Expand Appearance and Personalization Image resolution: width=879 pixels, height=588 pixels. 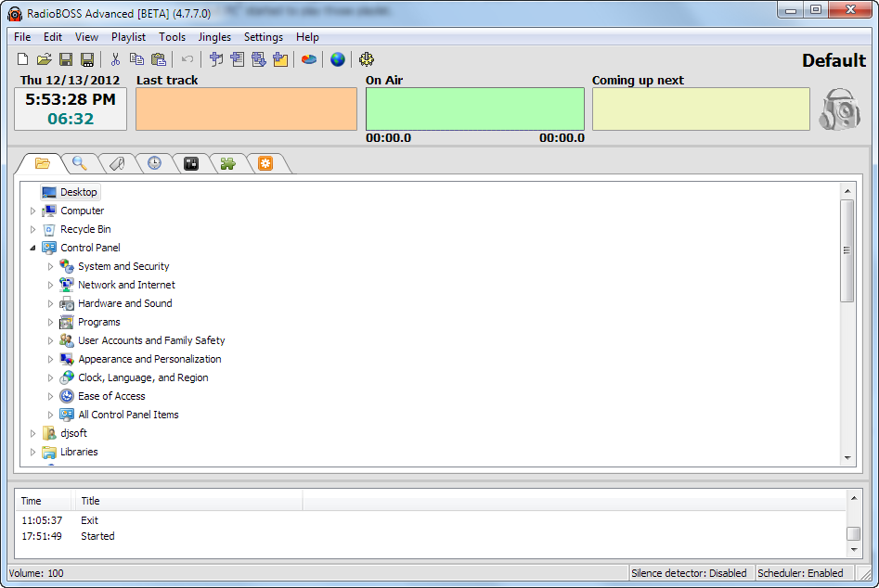click(50, 359)
